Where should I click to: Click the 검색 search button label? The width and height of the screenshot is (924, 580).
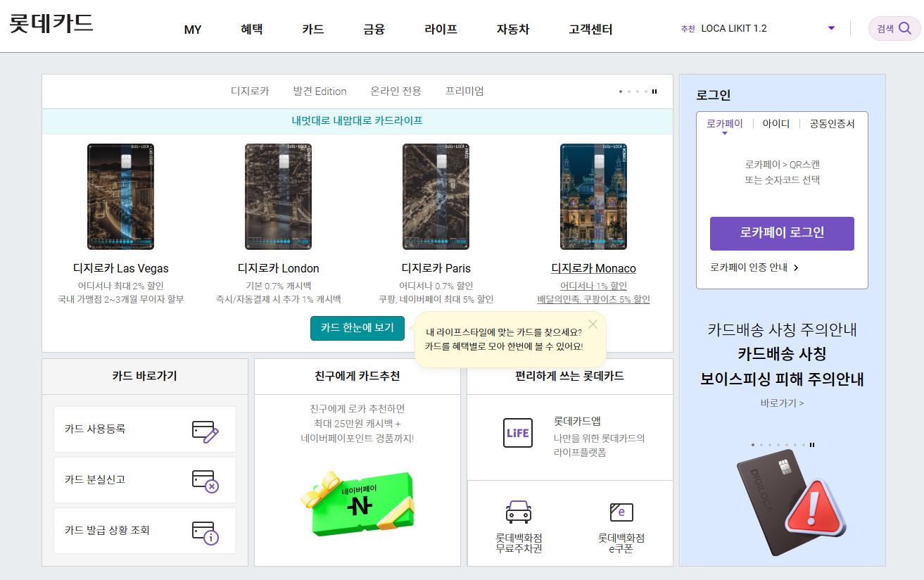(885, 29)
